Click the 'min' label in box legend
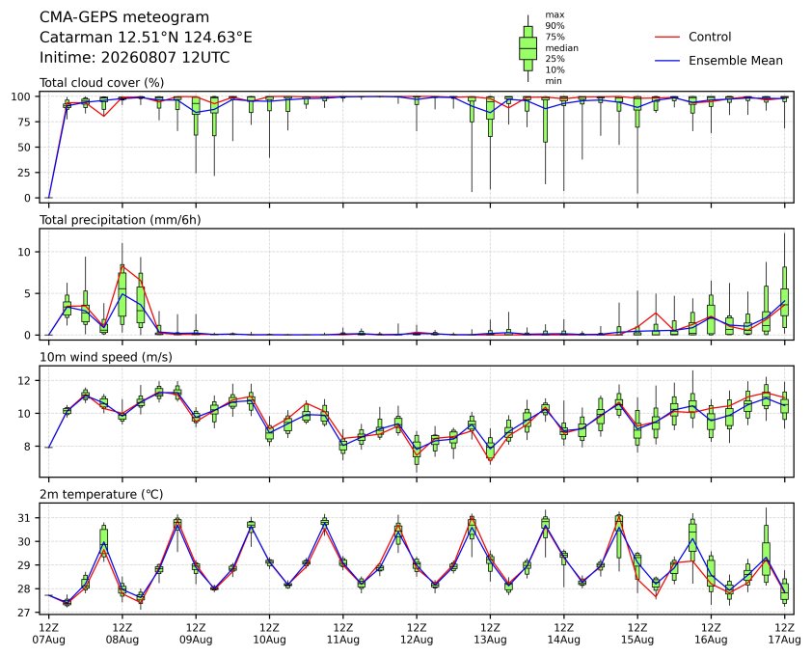 tap(554, 81)
